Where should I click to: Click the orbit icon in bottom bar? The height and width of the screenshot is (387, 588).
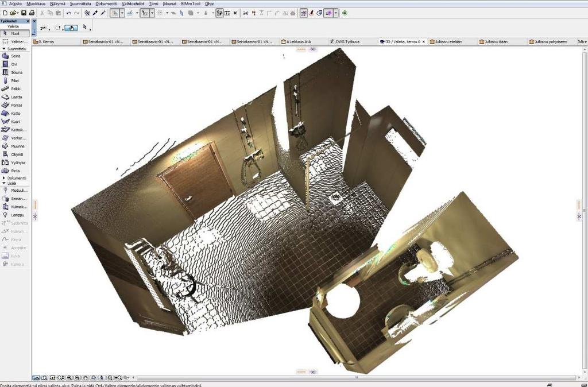94,378
